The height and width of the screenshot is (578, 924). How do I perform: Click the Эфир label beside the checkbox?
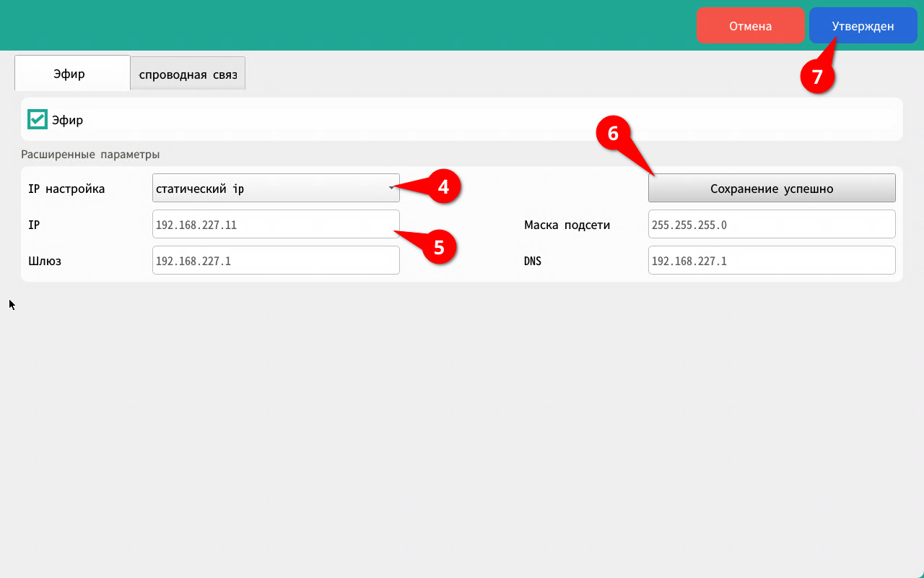click(x=68, y=120)
